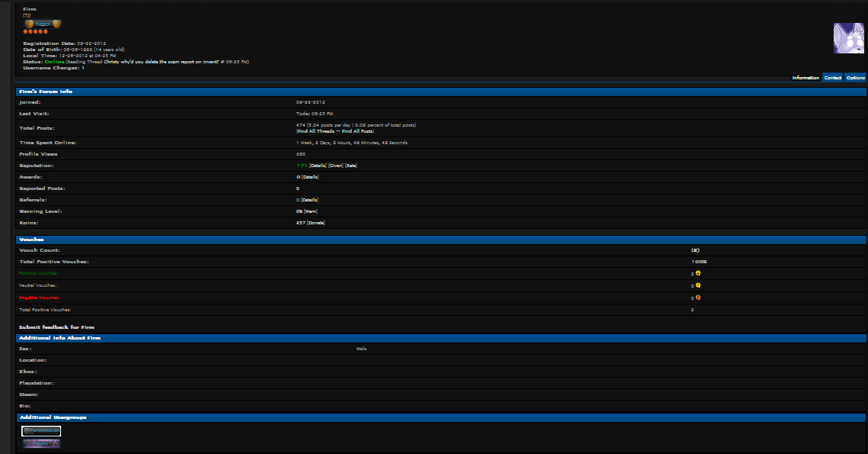Switch to the Contact tab
Screen dimensions: 868x454
coord(833,78)
